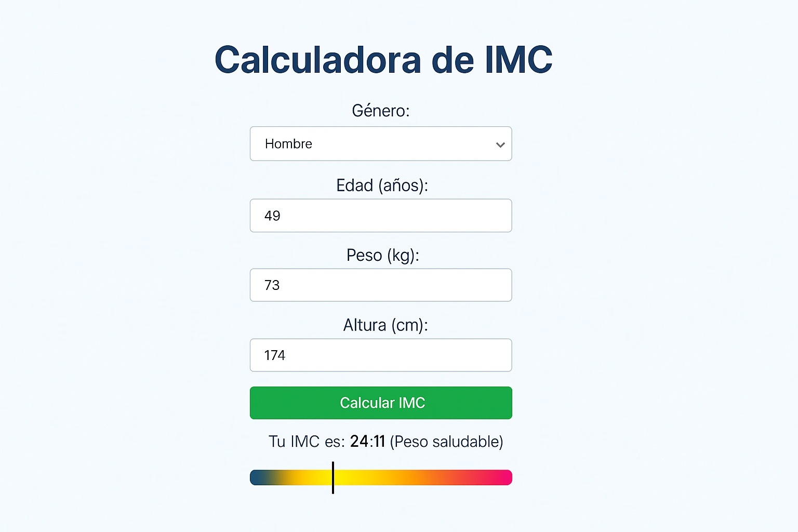Viewport: 798px width, 532px height.
Task: Click inside the age field showing 49
Action: pyautogui.click(x=380, y=215)
